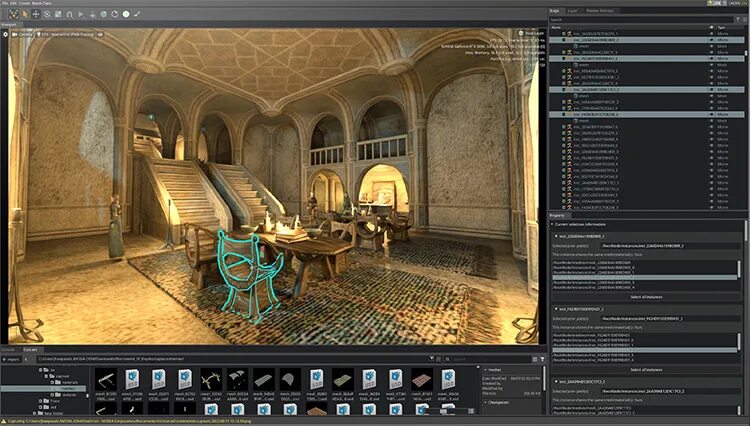This screenshot has height=426, width=750.
Task: Switch to the Stage tab
Action: click(x=554, y=11)
